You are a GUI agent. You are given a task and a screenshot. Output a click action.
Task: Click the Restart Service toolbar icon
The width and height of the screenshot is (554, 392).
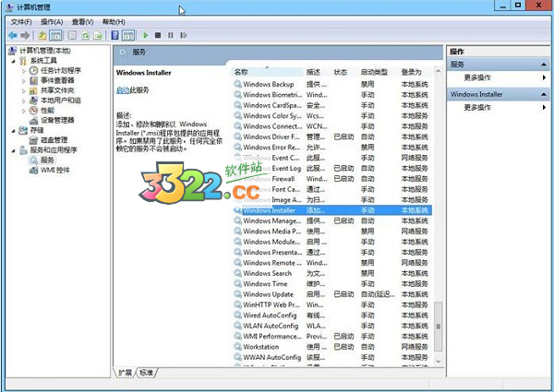(x=182, y=35)
